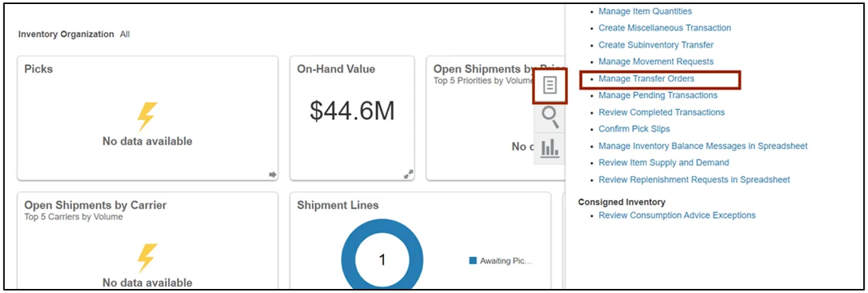
Task: Open the Tasks panel icon
Action: [x=550, y=85]
